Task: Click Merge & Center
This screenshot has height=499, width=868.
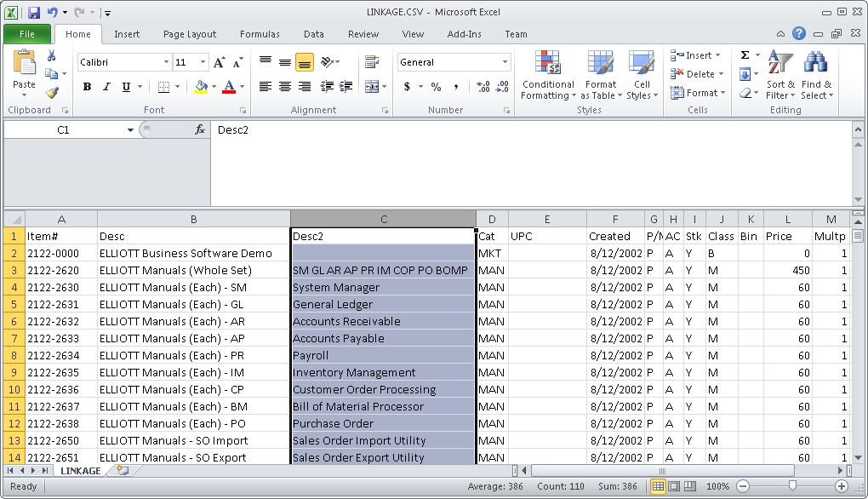Action: tap(371, 86)
